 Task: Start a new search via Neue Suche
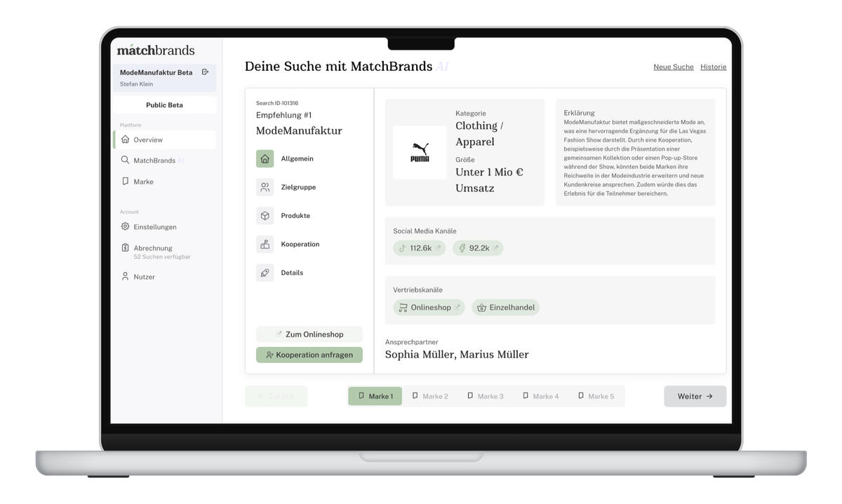(x=673, y=67)
